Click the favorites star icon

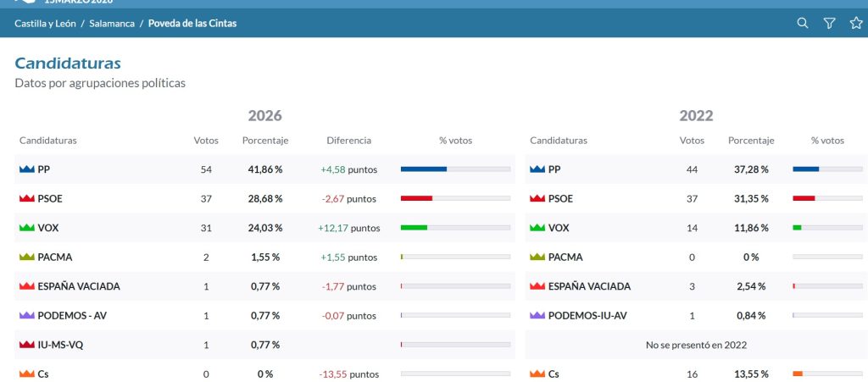(x=856, y=23)
